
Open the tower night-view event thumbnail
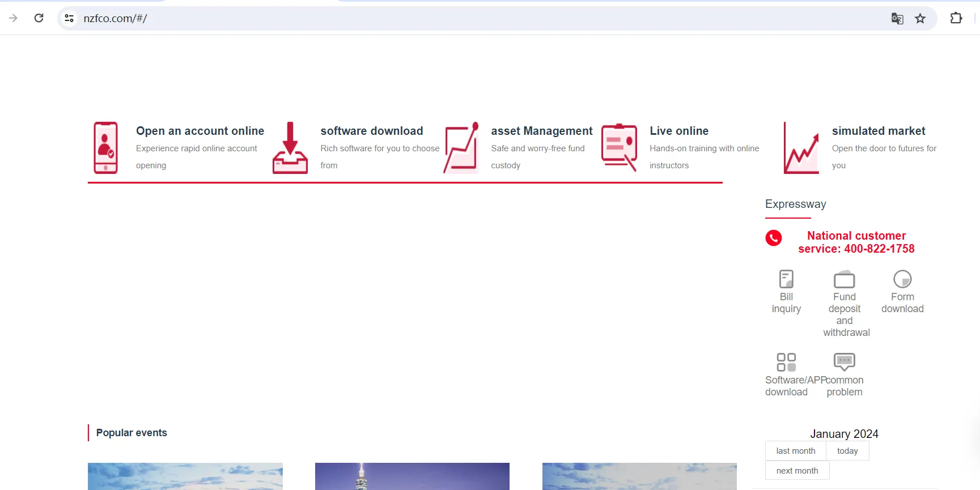pos(412,476)
